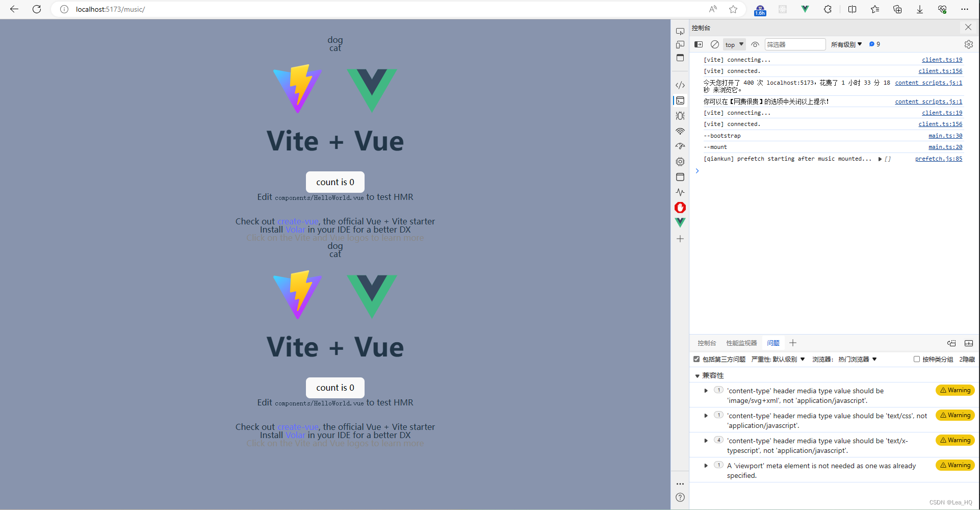Open the 9 issues counter badge
980x510 pixels.
pyautogui.click(x=874, y=44)
